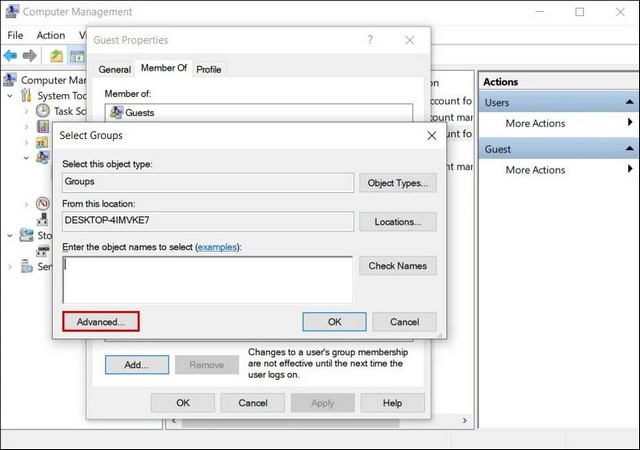Click the Shared Folders icon in tree

42,143
